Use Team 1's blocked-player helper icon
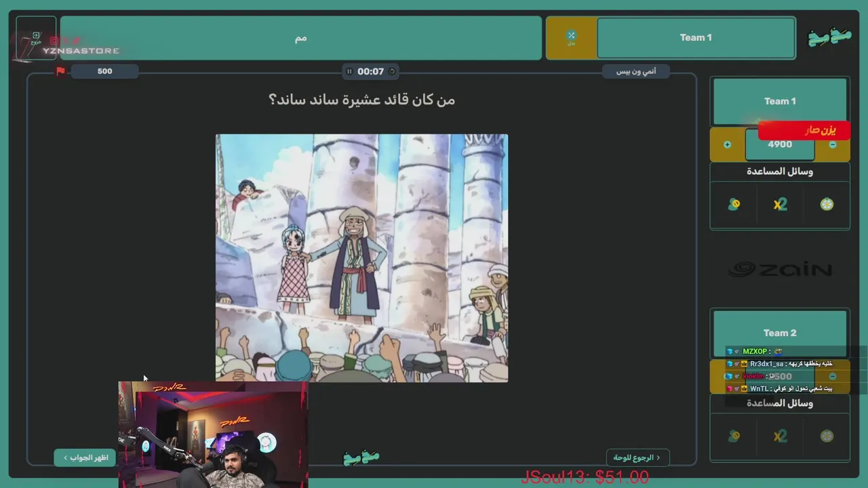Image resolution: width=868 pixels, height=488 pixels. tap(734, 204)
